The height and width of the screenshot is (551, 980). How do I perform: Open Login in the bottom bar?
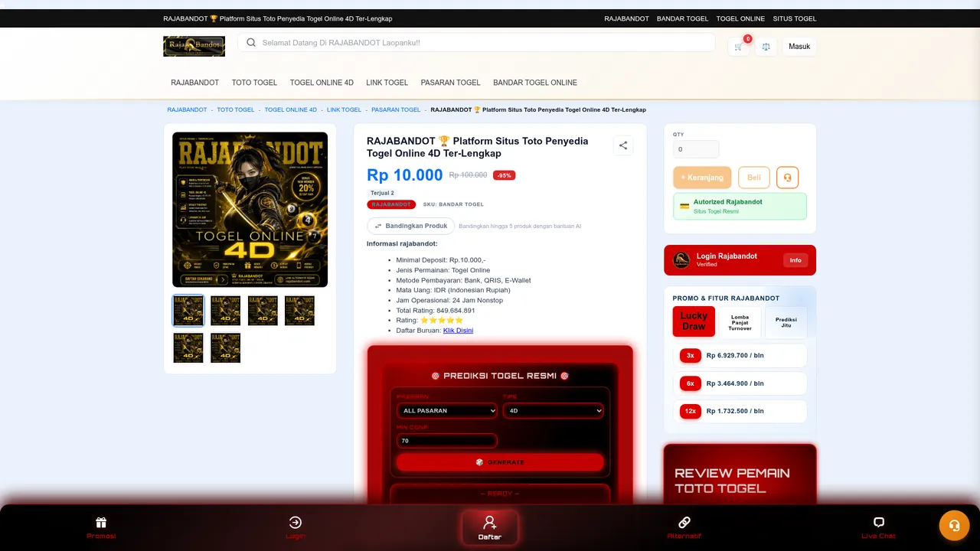[x=296, y=527]
